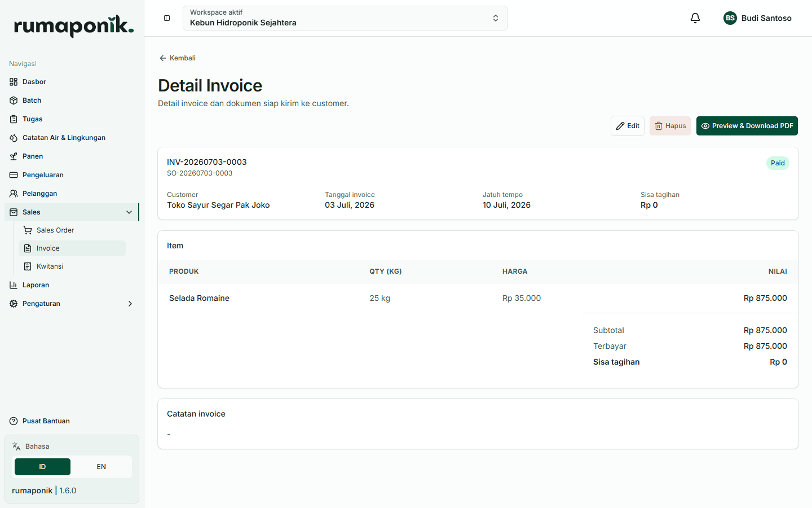Click the Invoice document icon

pos(28,248)
